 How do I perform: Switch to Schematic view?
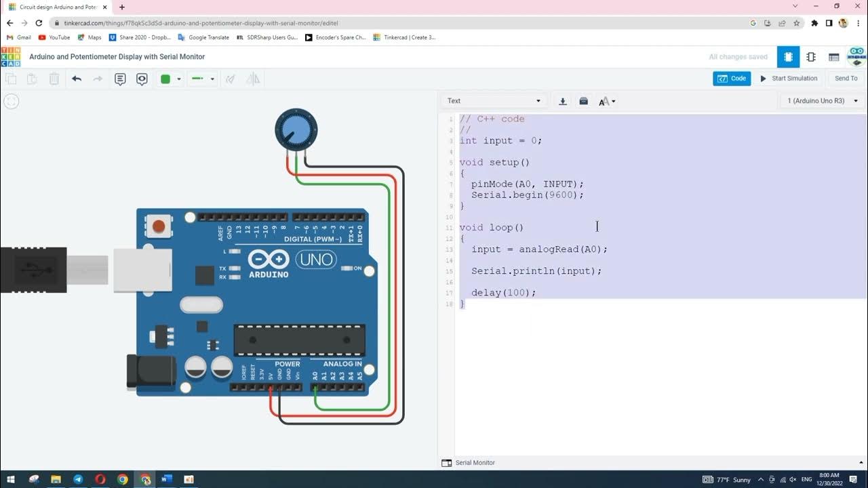tap(811, 57)
